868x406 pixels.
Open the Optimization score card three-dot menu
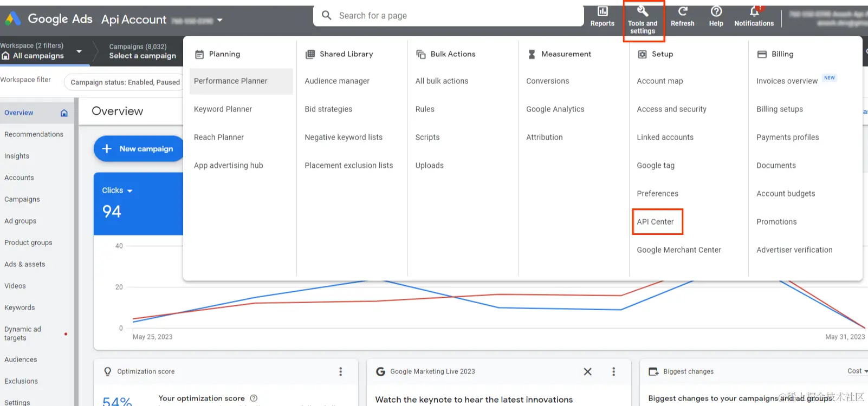[x=340, y=371]
